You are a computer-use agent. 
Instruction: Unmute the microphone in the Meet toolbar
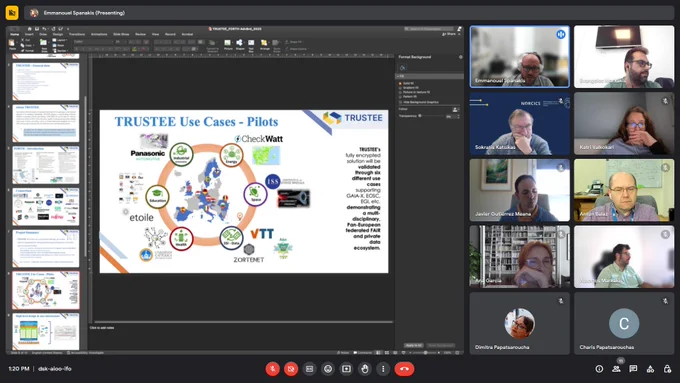point(273,369)
